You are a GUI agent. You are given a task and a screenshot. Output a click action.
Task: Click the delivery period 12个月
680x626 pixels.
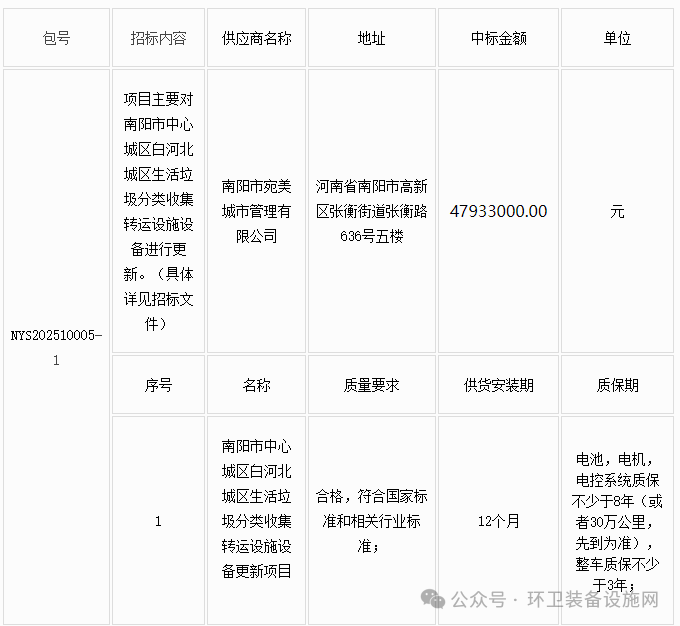coord(498,521)
